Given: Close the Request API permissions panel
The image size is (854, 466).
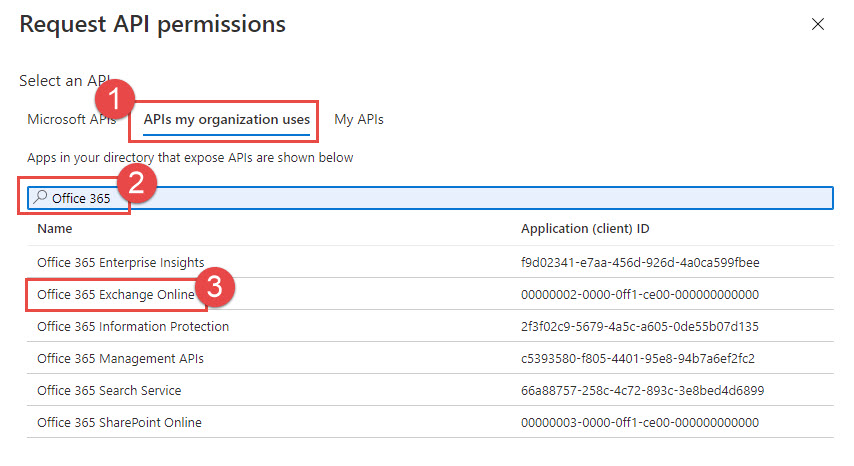Looking at the screenshot, I should coord(818,24).
